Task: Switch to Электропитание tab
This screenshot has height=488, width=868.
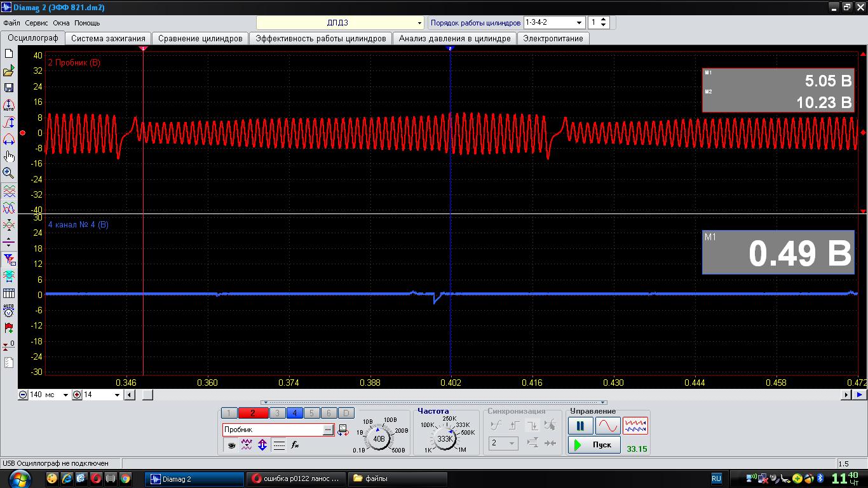Action: coord(553,38)
